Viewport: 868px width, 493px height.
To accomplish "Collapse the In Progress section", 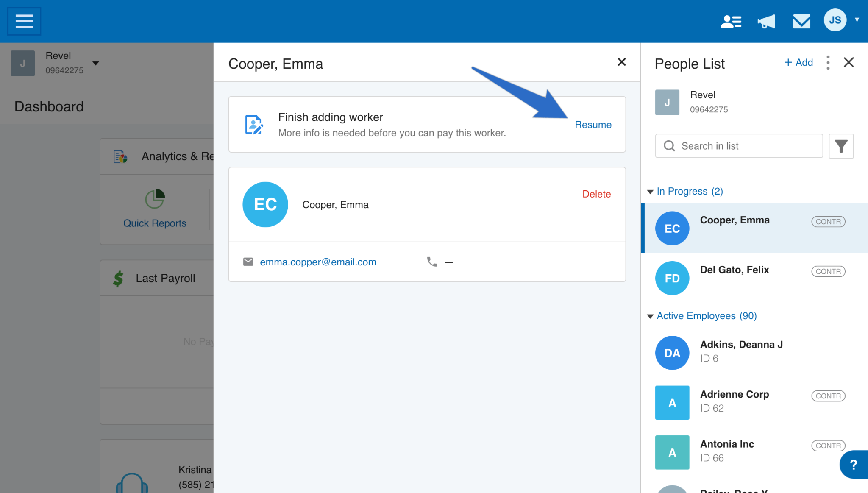I will [x=650, y=192].
